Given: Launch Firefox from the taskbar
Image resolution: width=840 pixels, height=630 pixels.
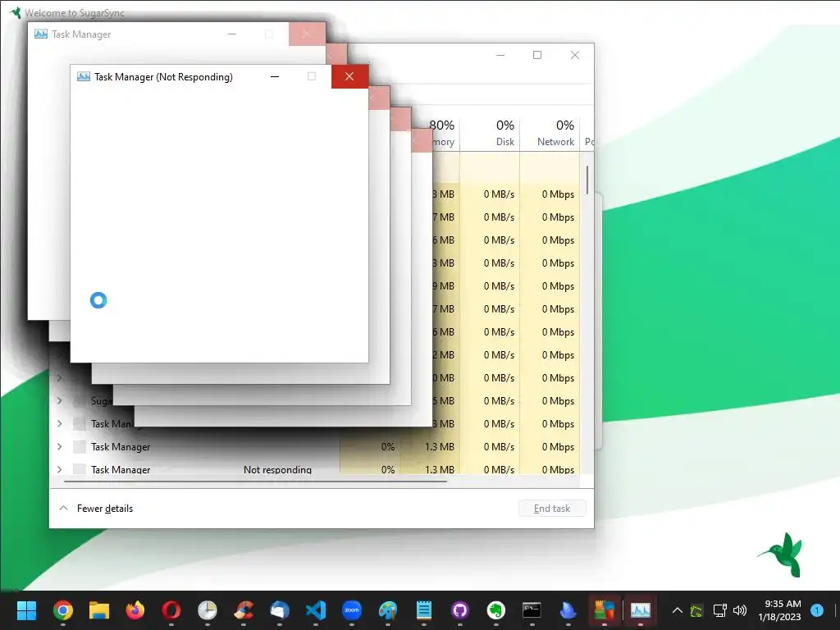Looking at the screenshot, I should click(135, 610).
